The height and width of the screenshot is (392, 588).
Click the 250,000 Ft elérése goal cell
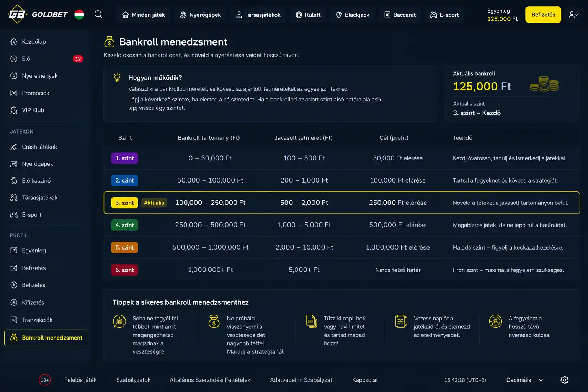coord(398,203)
